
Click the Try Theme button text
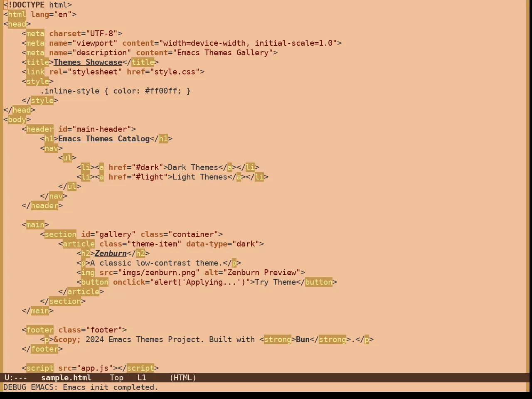pos(275,282)
